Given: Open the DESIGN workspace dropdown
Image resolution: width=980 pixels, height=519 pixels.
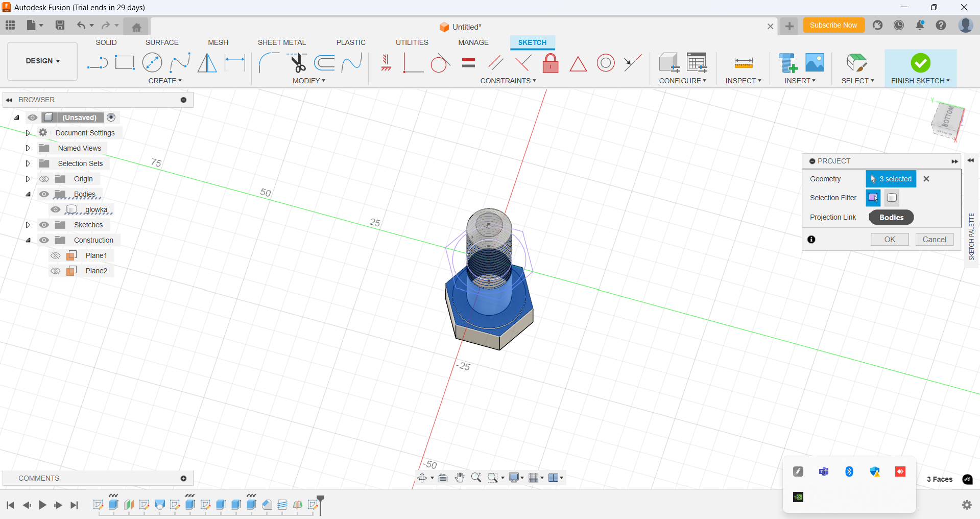Looking at the screenshot, I should [43, 61].
